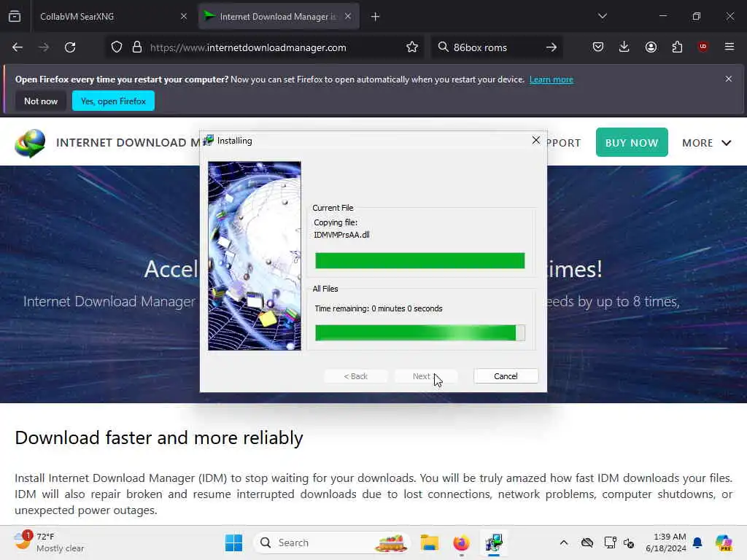
Task: Open the network status tray icon
Action: 610,542
